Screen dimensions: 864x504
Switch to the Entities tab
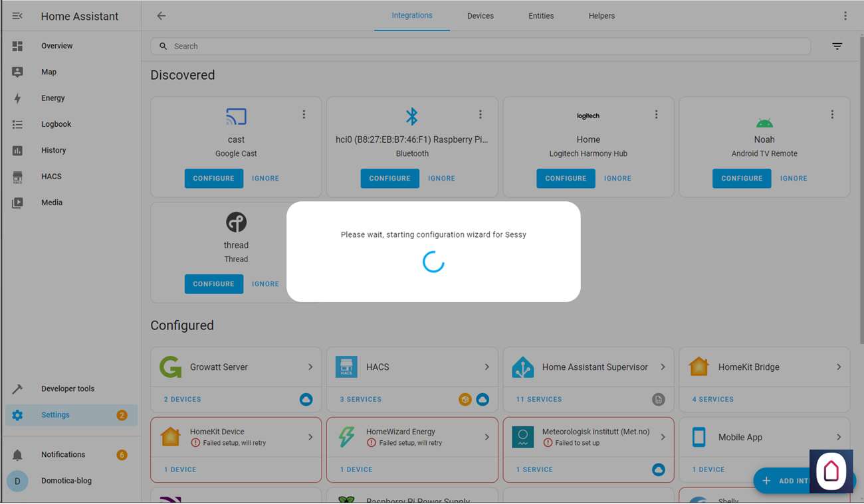pos(541,16)
